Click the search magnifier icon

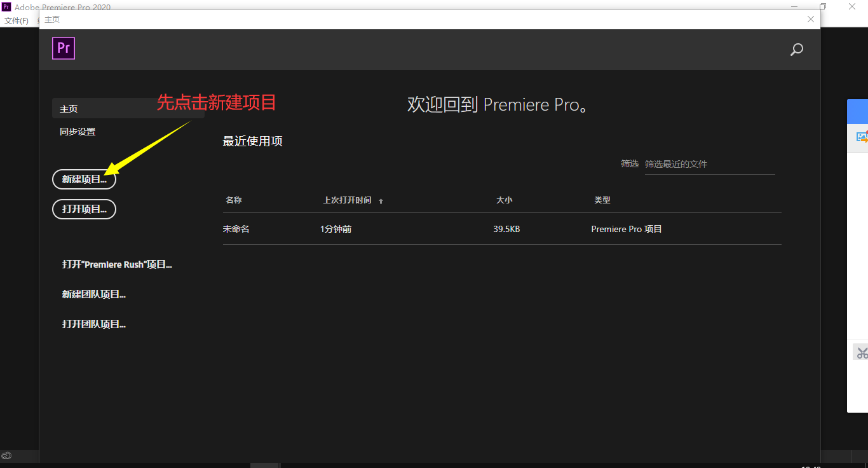point(796,50)
